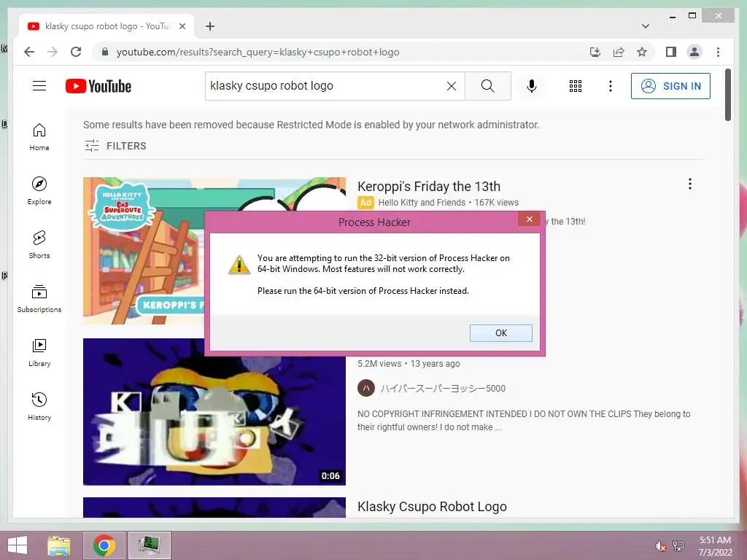
Task: Open History in the sidebar
Action: pos(39,406)
